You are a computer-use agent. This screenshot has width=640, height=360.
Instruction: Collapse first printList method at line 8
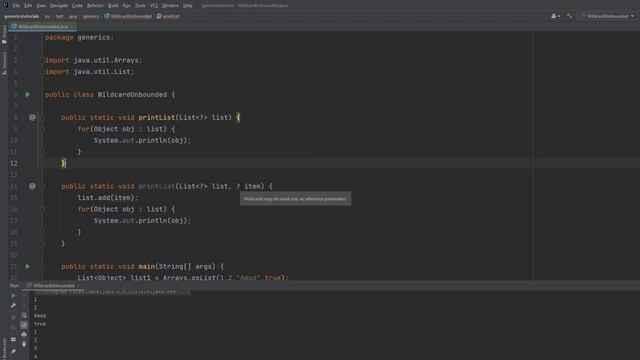coord(42,117)
